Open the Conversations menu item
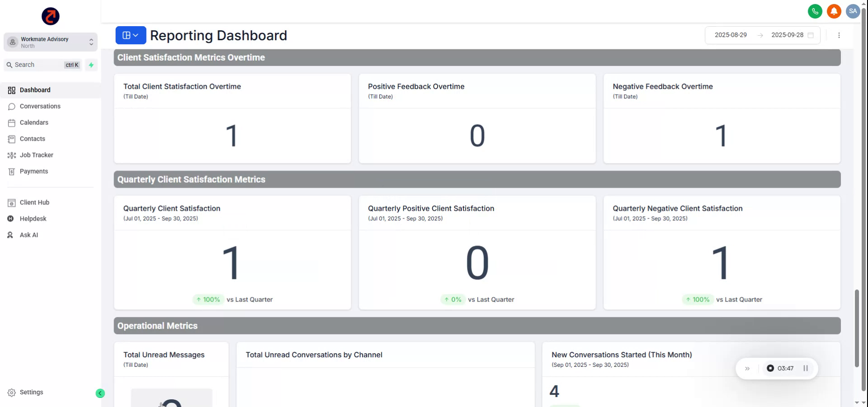868x407 pixels. tap(40, 106)
